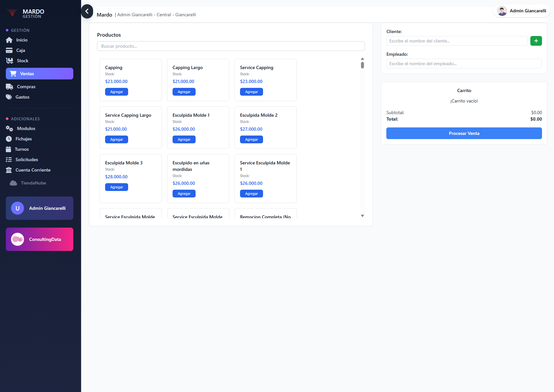Click the $28,000.00 price of Esculpida Molde 3
The image size is (554, 392).
coord(116,177)
